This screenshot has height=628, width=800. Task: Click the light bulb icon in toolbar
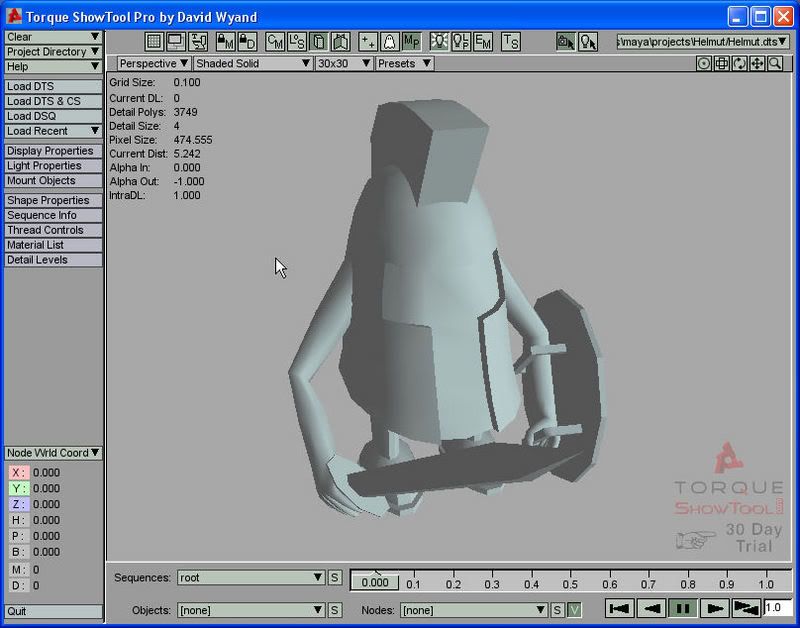tap(438, 42)
